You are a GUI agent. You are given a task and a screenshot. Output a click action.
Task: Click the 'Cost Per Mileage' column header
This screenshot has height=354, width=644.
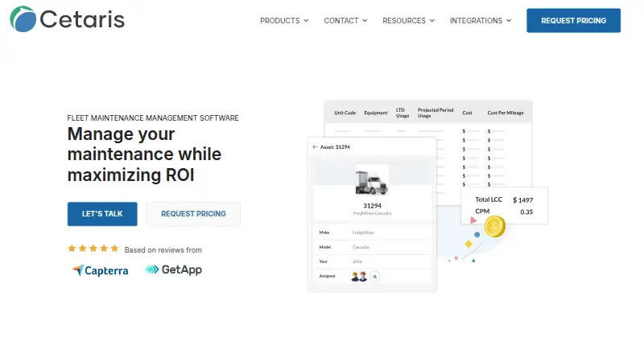point(506,113)
